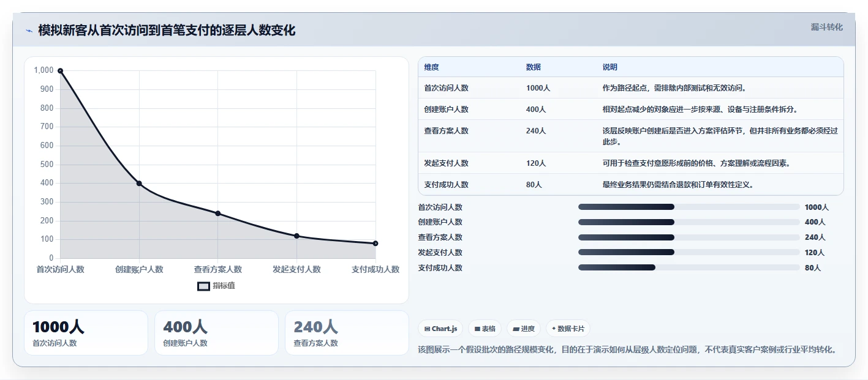Click the 查看方案人数 x-axis label
The width and height of the screenshot is (868, 380).
pyautogui.click(x=217, y=269)
